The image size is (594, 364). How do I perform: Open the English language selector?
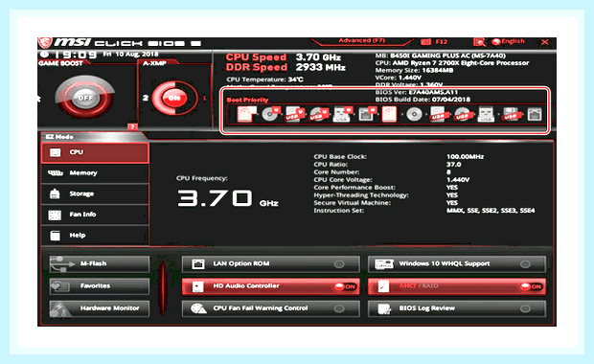pos(509,41)
